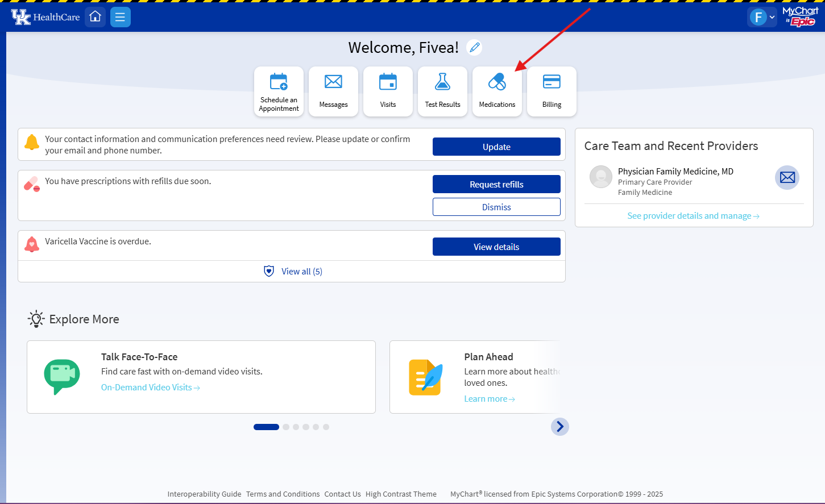Click the On-Demand Video Visits link
Image resolution: width=825 pixels, height=504 pixels.
(x=150, y=387)
